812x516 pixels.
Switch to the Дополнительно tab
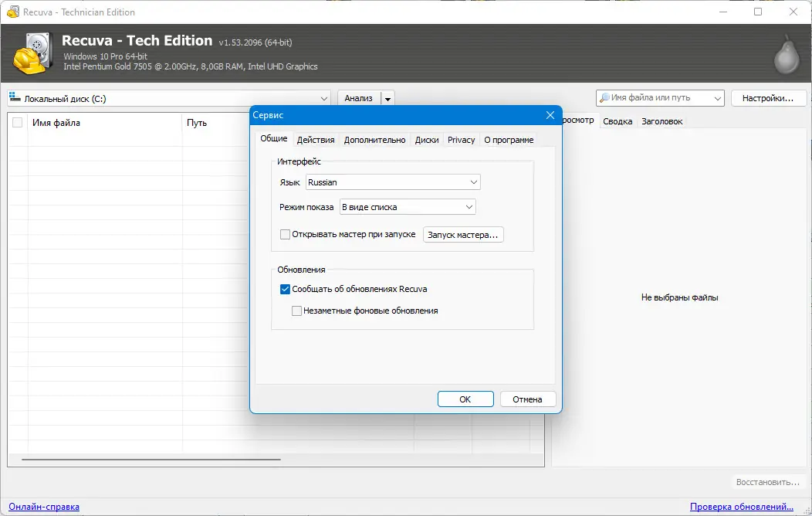coord(374,140)
